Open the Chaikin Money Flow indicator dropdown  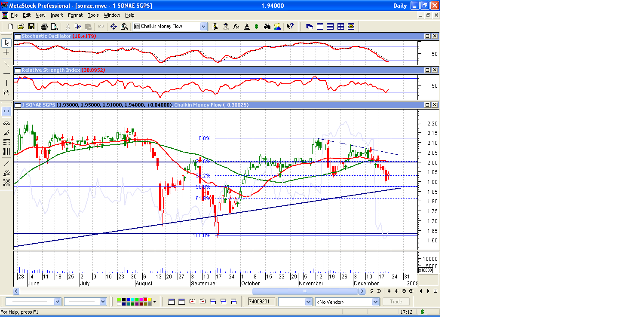click(x=203, y=26)
